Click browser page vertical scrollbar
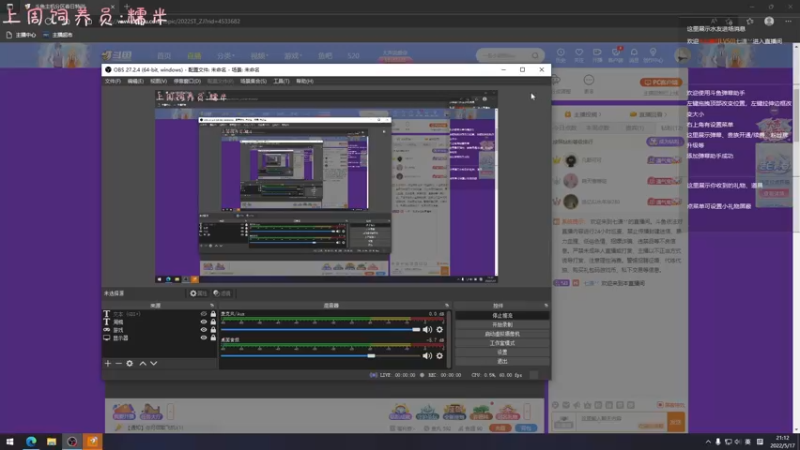 pos(796,237)
